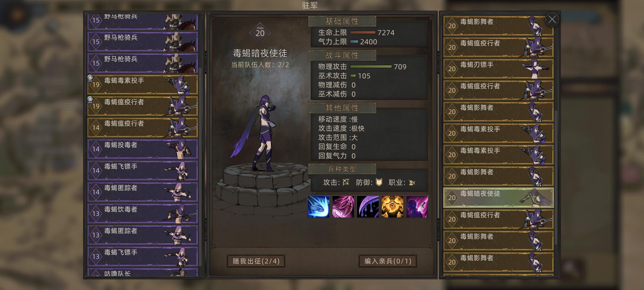Select highlighted 毒蝎暗夜使徒 entry in right list
The image size is (644, 290).
[x=498, y=198]
